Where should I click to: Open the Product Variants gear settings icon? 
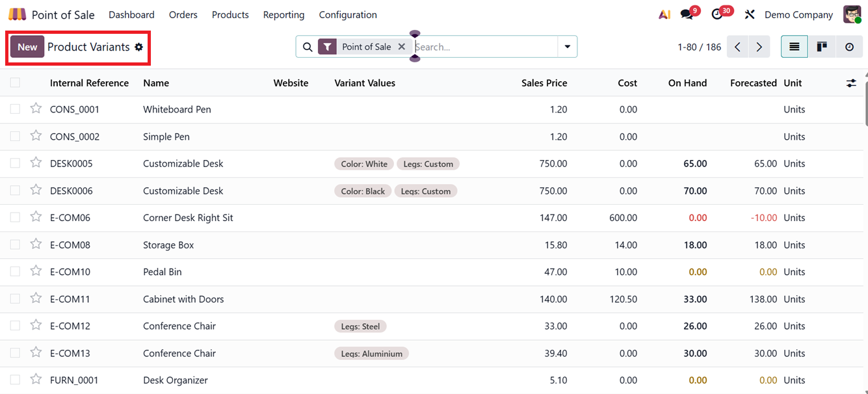tap(138, 47)
